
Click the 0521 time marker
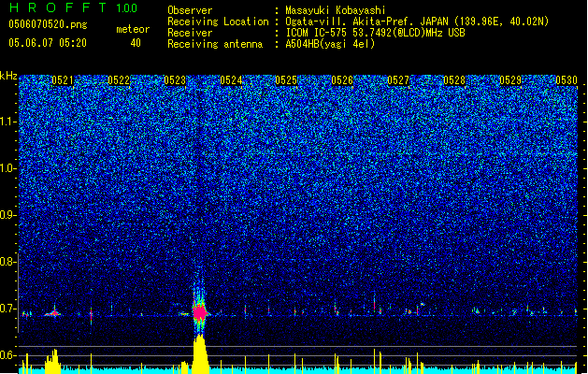click(63, 80)
